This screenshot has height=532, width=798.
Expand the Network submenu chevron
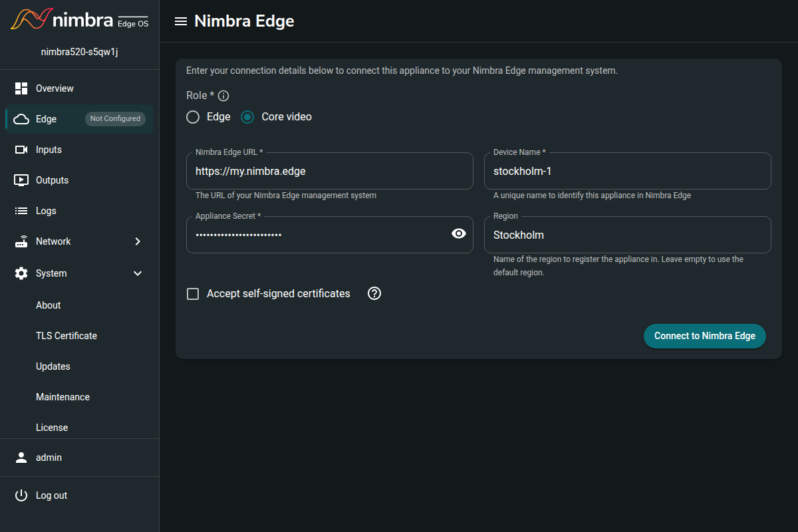click(x=138, y=241)
